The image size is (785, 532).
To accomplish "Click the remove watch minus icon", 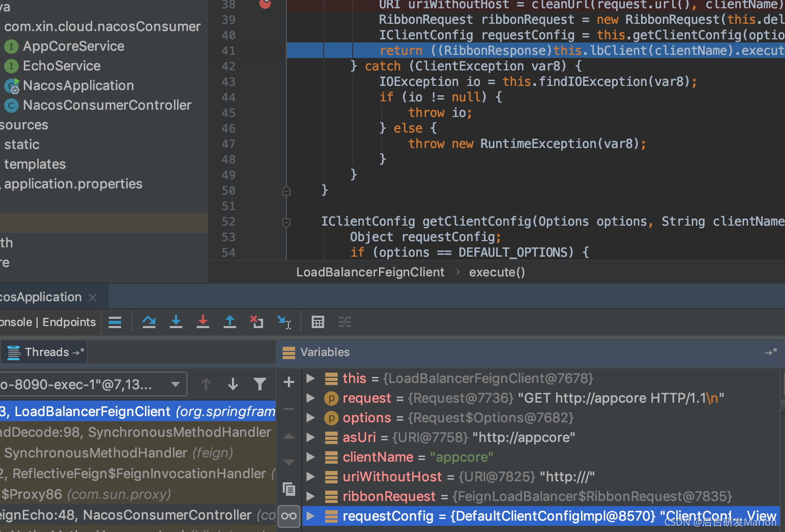I will [x=289, y=409].
